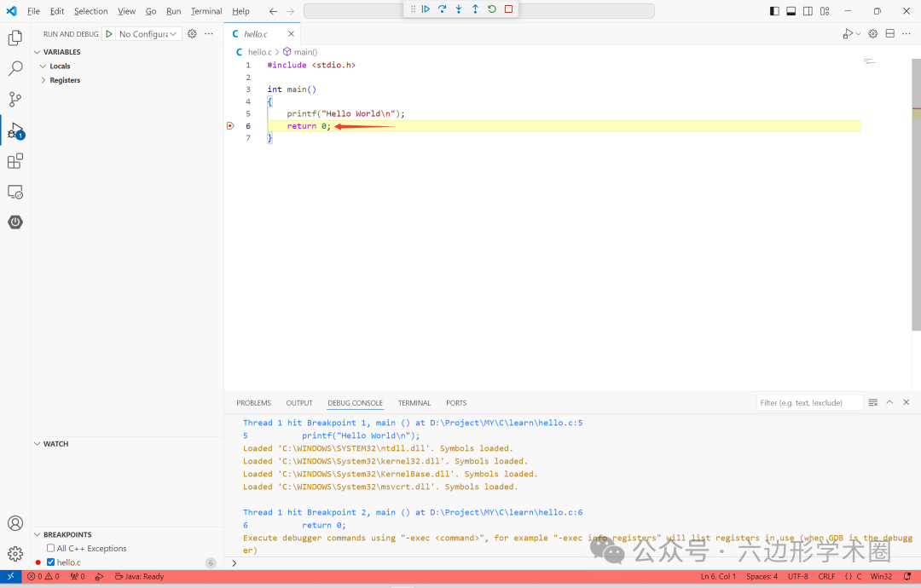Click the Step Over debug icon

442,9
